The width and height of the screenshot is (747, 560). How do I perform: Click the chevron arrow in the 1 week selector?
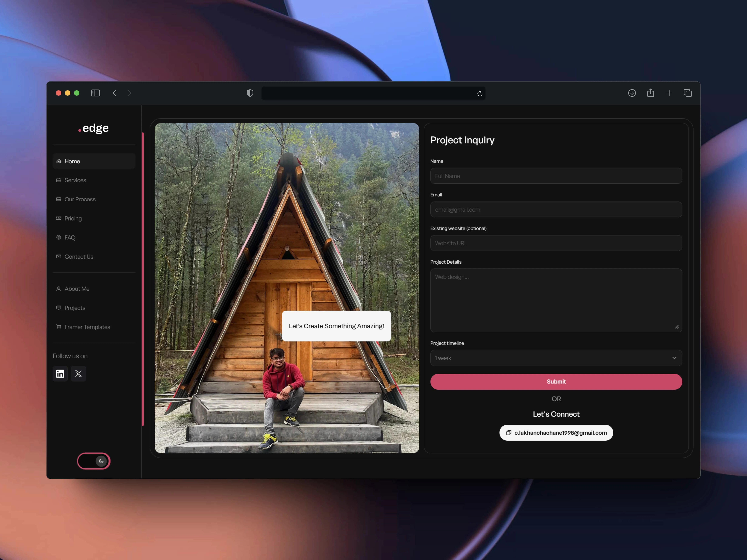tap(674, 358)
